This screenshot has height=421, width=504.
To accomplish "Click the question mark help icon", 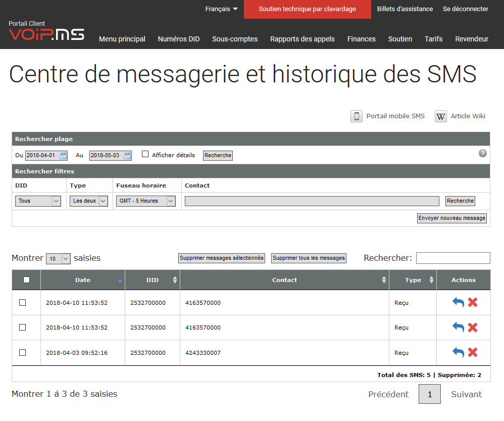I will [482, 153].
